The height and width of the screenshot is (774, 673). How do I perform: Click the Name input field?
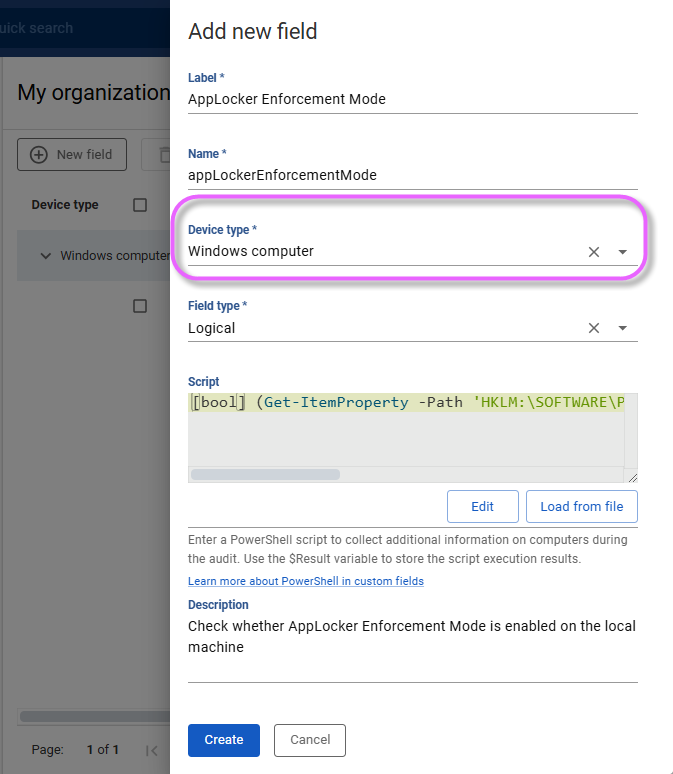coord(413,175)
